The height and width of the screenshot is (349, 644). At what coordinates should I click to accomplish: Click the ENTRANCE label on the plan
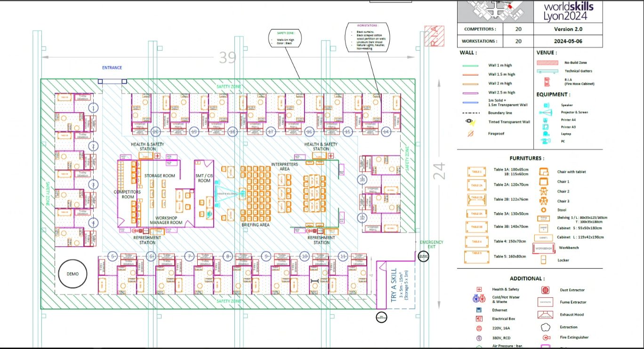[112, 68]
